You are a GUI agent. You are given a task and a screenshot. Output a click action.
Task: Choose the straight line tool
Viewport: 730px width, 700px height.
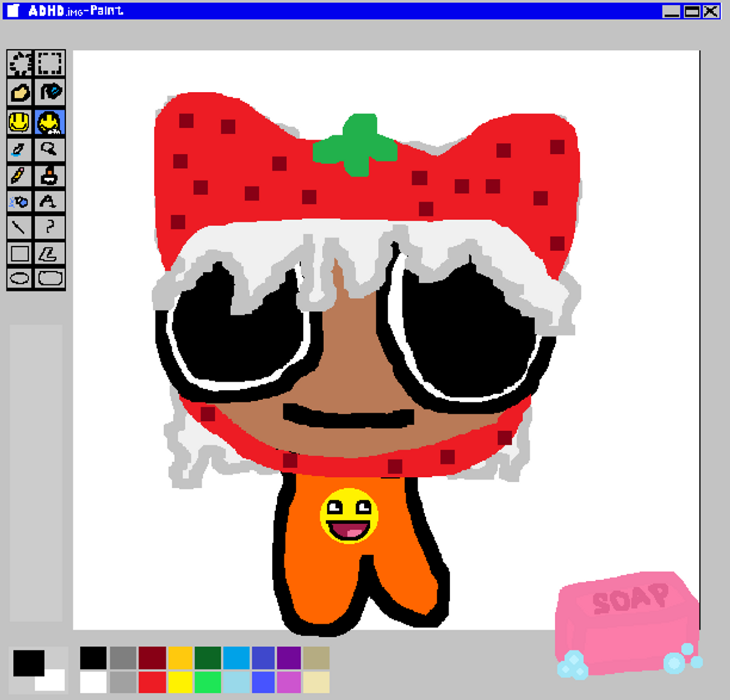[x=20, y=227]
